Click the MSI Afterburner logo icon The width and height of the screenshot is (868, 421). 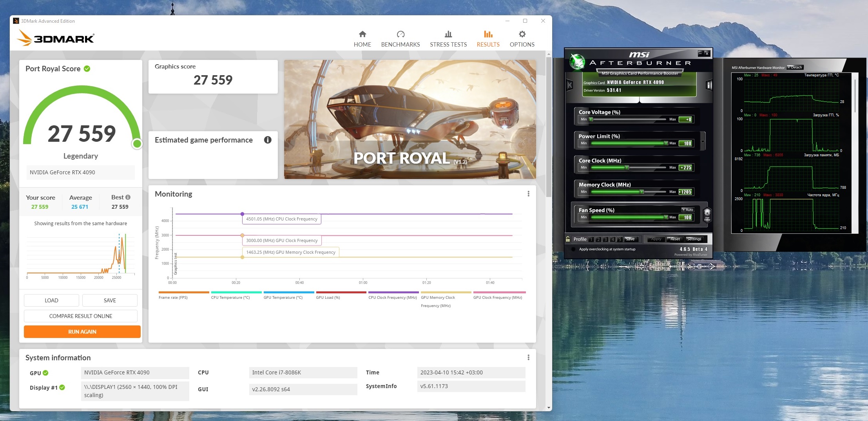[x=577, y=61]
